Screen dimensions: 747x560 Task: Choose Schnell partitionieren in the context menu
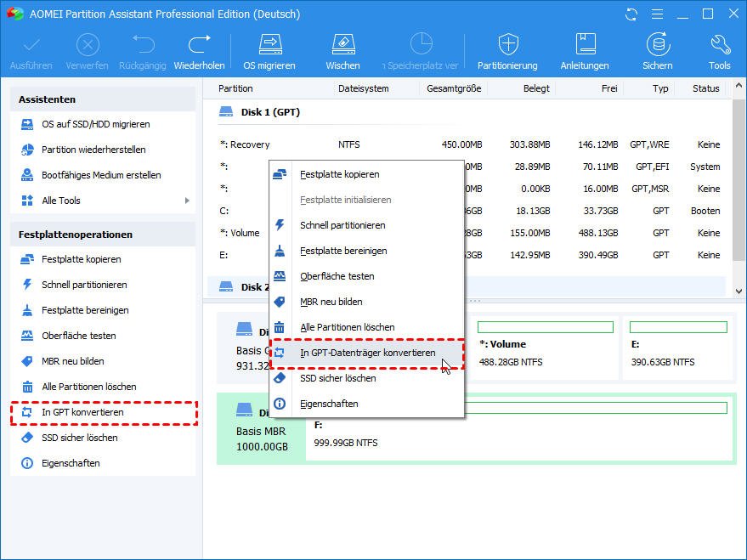pos(366,225)
